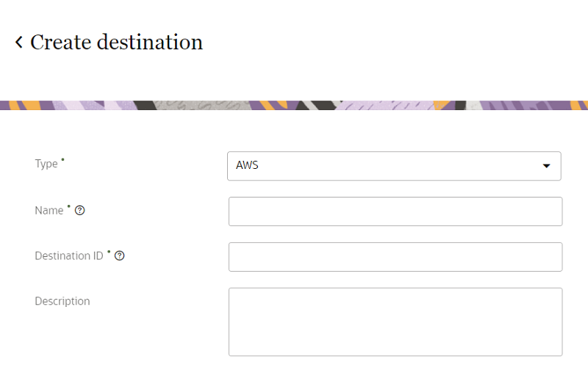
Task: Click the Create destination heading
Action: coord(116,43)
